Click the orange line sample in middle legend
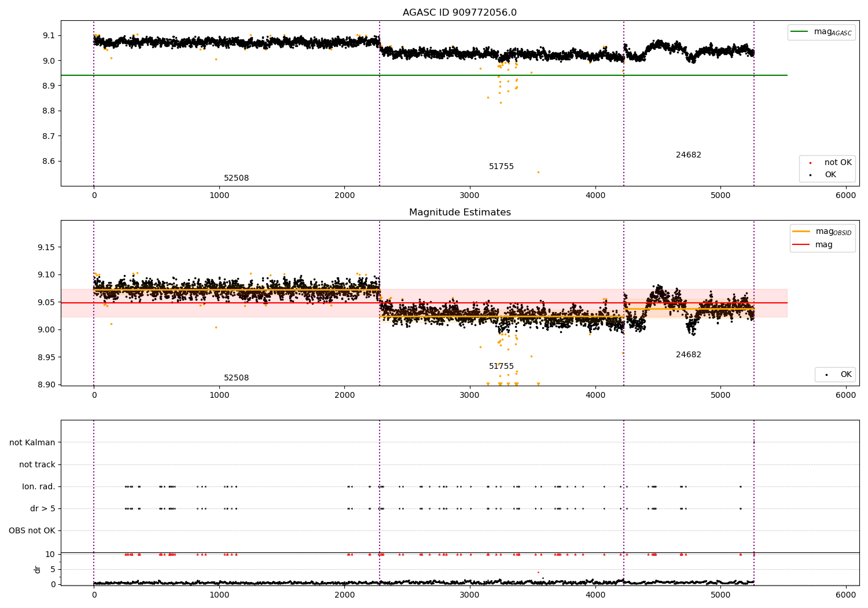Image resolution: width=868 pixels, height=608 pixels. (801, 232)
